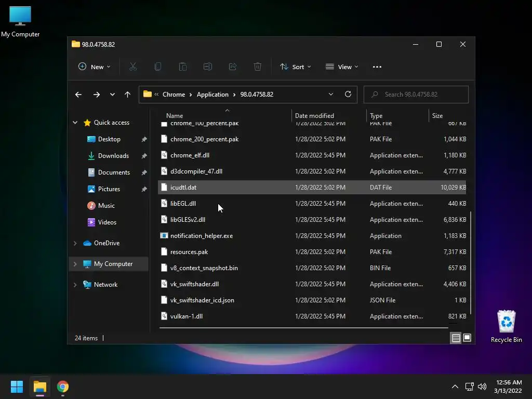Image resolution: width=532 pixels, height=399 pixels.
Task: Go back with the left arrow
Action: (78, 95)
